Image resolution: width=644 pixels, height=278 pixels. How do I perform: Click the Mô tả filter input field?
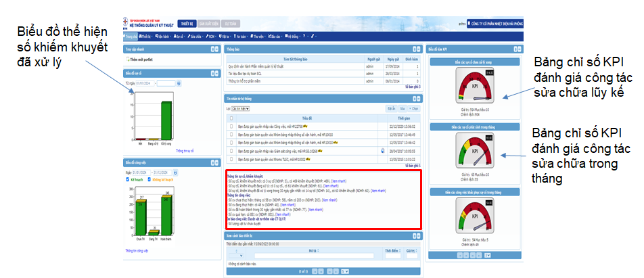pos(314,256)
